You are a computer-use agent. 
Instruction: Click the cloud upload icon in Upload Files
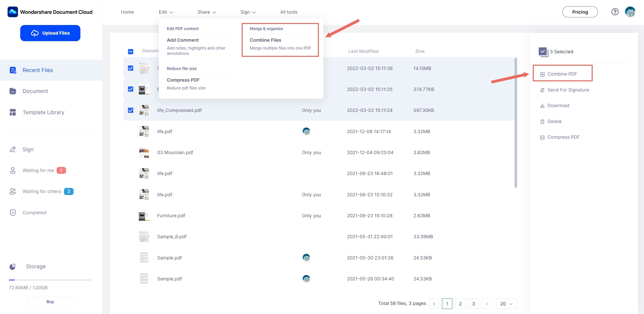[35, 33]
